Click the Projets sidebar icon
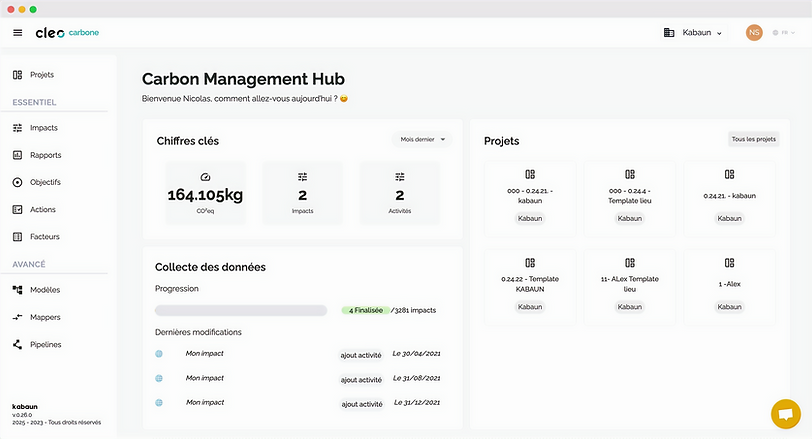The height and width of the screenshot is (439, 812). (x=18, y=75)
